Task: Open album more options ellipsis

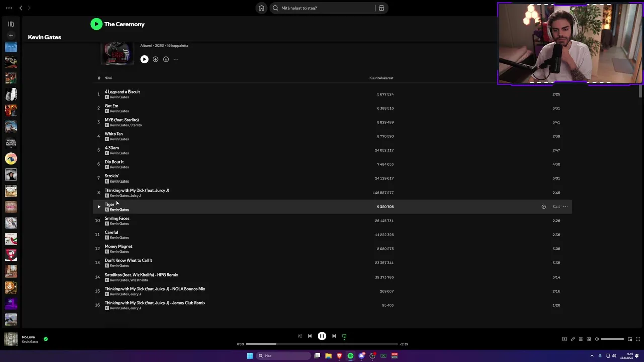Action: tap(176, 59)
